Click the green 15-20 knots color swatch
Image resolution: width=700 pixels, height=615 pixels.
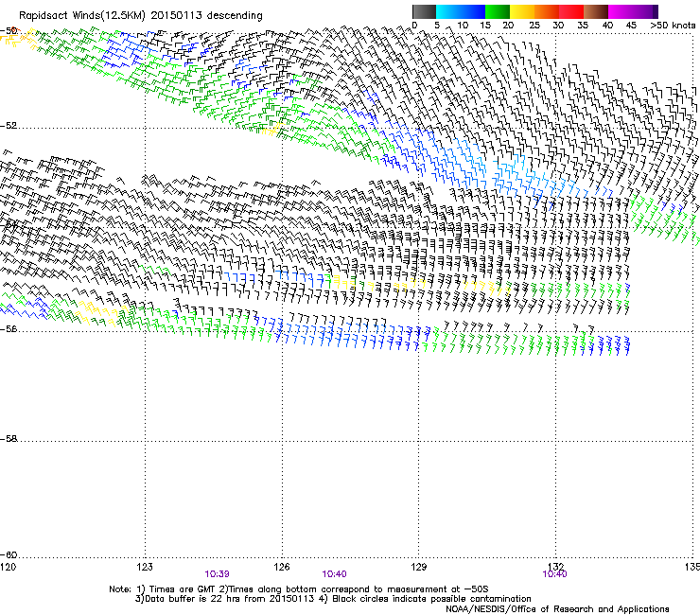coord(498,11)
